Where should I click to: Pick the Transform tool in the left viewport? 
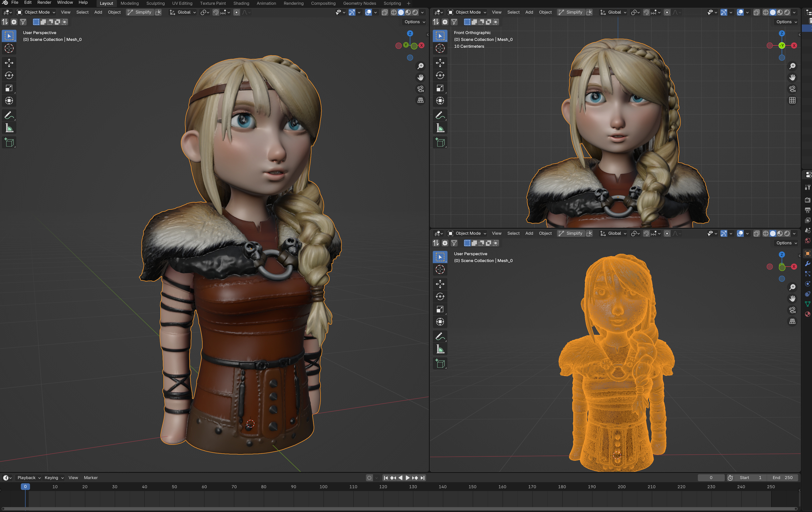click(x=9, y=101)
